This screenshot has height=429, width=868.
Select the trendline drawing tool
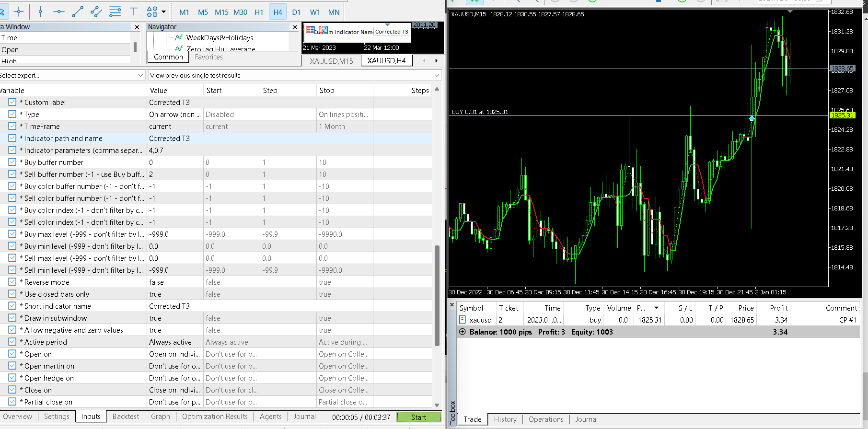click(x=78, y=12)
